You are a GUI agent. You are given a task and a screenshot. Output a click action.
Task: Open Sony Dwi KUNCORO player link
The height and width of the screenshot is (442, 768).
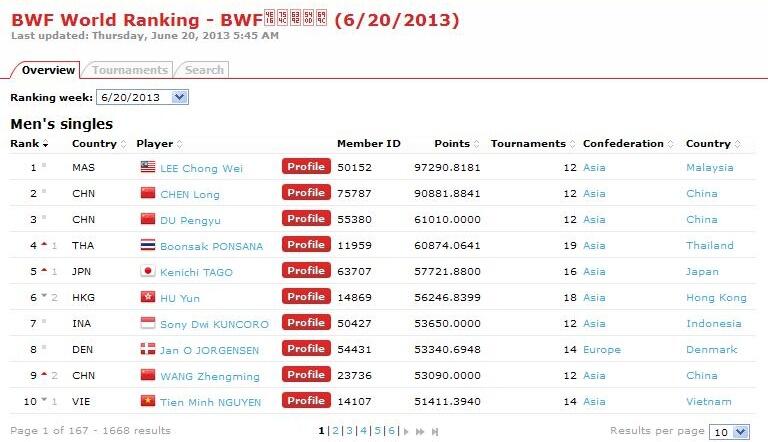click(x=215, y=324)
